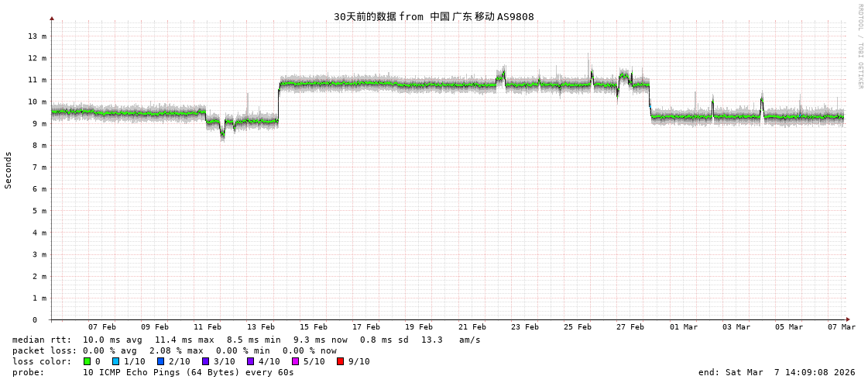
Task: Click the 05 Mar x-axis date
Action: (788, 327)
